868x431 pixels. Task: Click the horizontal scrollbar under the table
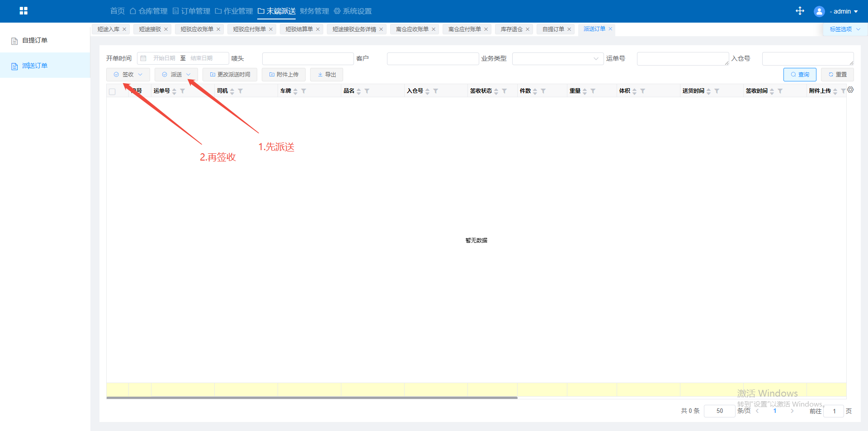[x=312, y=398]
